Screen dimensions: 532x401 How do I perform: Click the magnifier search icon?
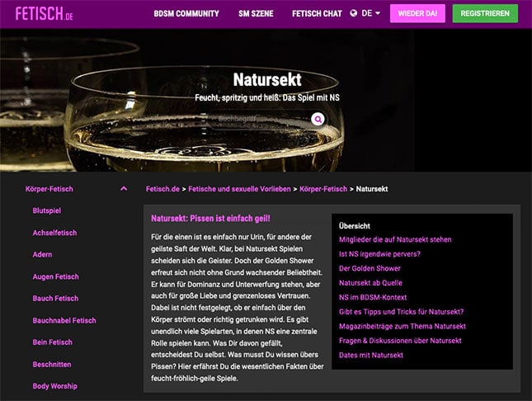(318, 119)
